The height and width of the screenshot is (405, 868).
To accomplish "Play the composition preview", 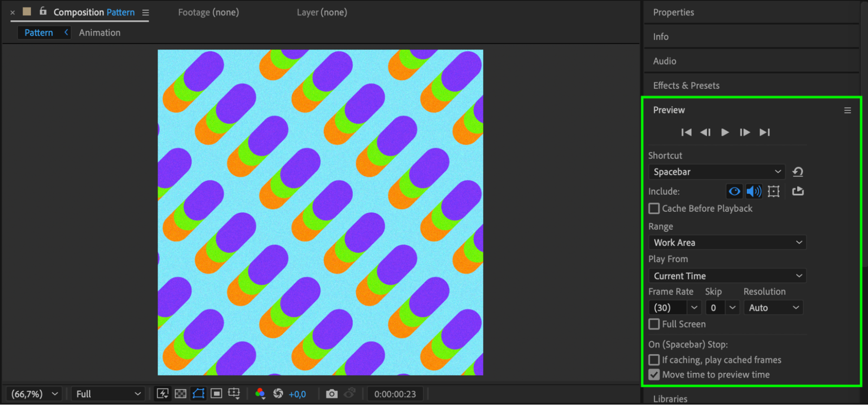I will point(725,132).
